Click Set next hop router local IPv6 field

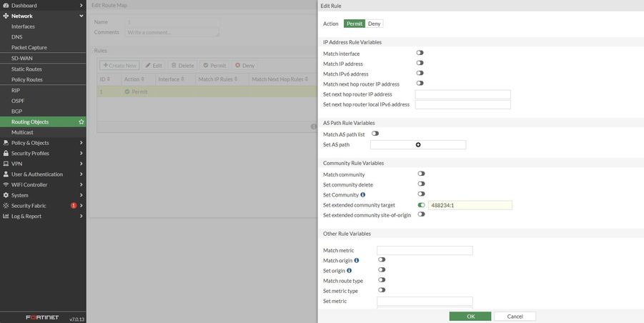(463, 104)
